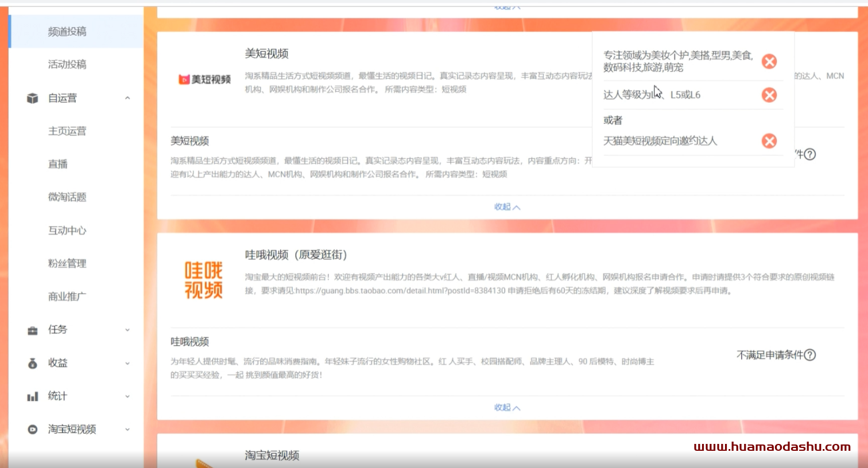Collapse the 自运营 section chevron
Image resolution: width=868 pixels, height=468 pixels.
tap(127, 98)
